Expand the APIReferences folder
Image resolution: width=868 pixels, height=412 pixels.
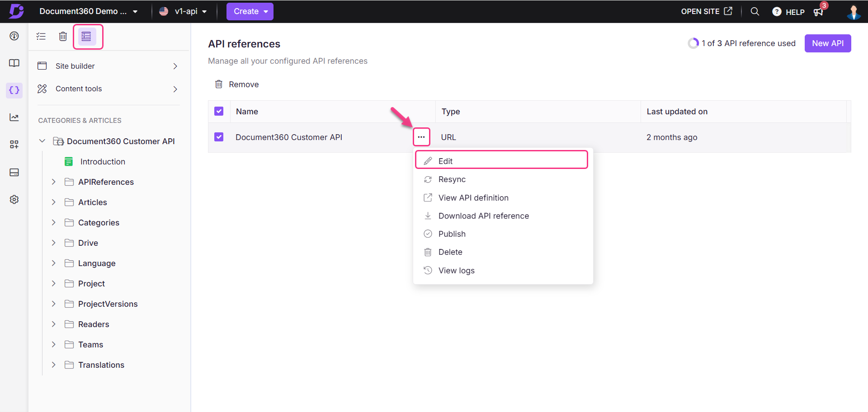coord(54,182)
